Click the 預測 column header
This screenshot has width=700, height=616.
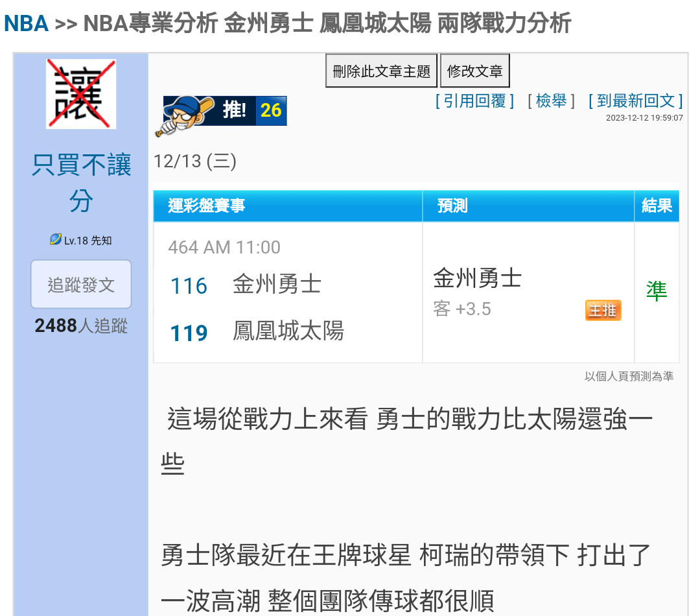tap(528, 206)
